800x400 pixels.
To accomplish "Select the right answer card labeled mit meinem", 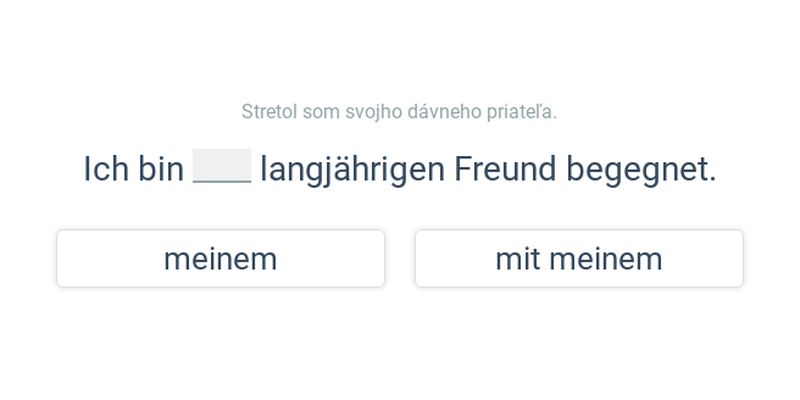I will coord(579,258).
